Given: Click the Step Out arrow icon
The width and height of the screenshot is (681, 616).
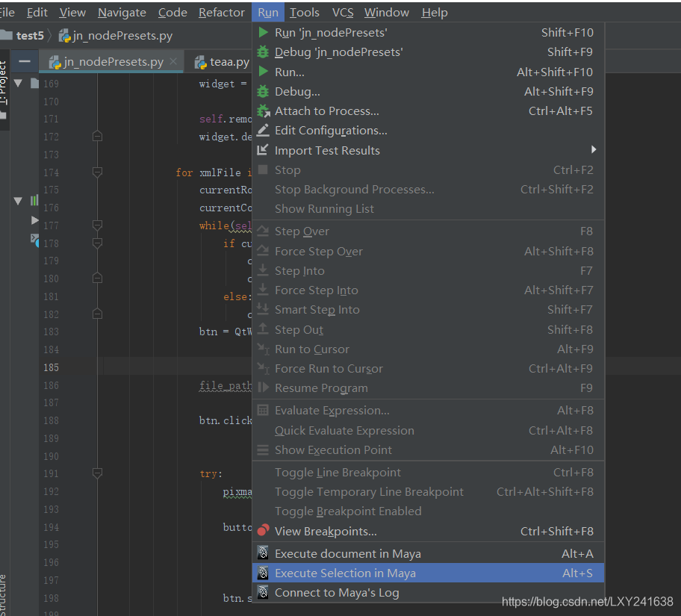Looking at the screenshot, I should 263,329.
